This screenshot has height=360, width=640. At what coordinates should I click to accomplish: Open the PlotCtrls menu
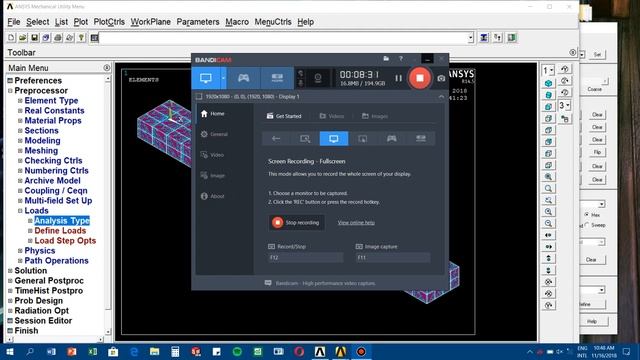[x=109, y=22]
